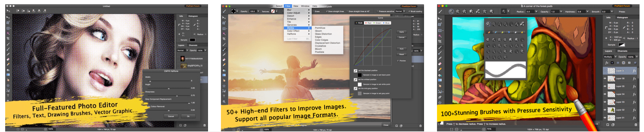Select the Crop tool in the portrait window's toolbar
The image size is (644, 132).
[8, 38]
